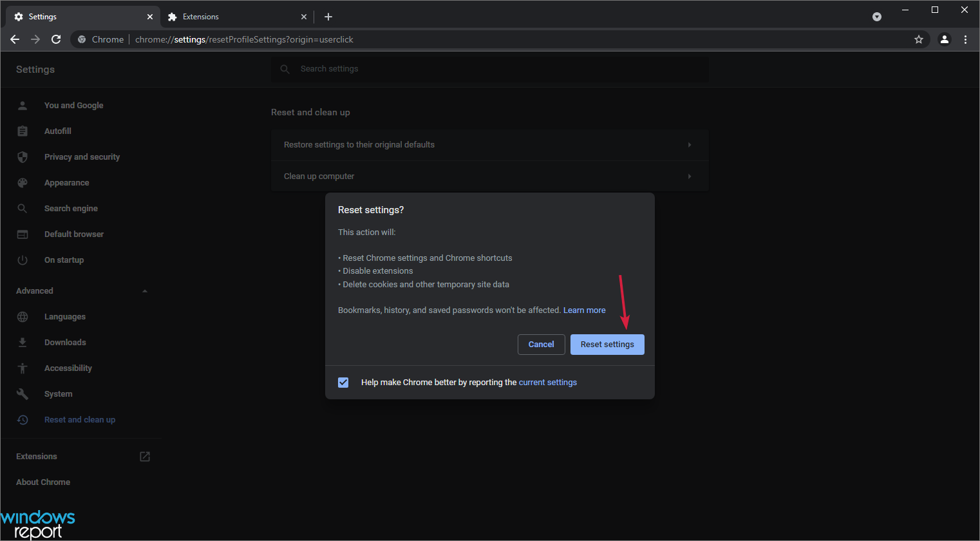
Task: Open a new tab with the plus icon
Action: [328, 17]
